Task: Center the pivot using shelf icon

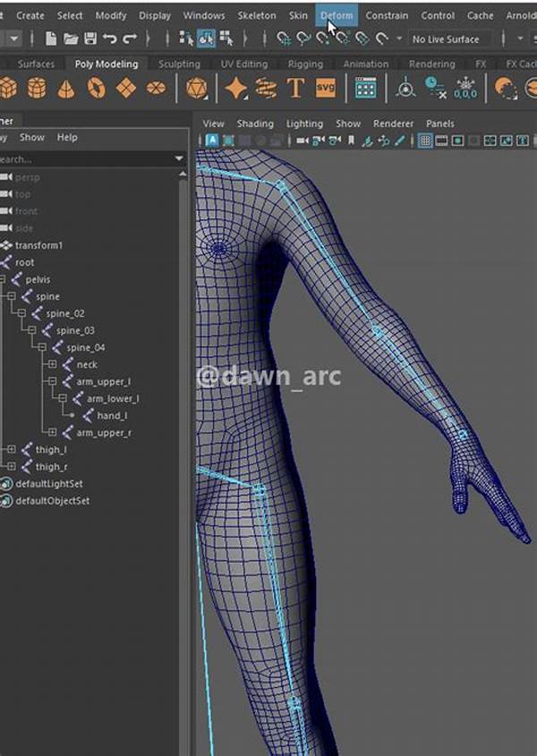Action: pos(405,89)
